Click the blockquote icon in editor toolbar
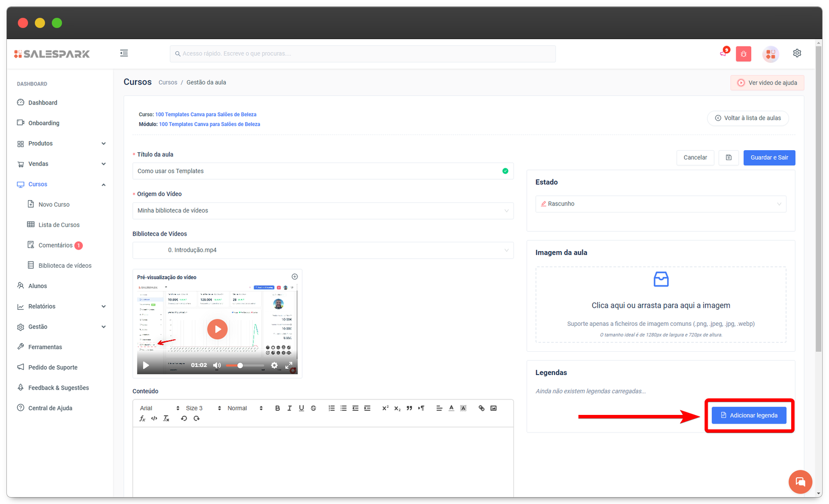Image resolution: width=829 pixels, height=504 pixels. click(x=409, y=408)
